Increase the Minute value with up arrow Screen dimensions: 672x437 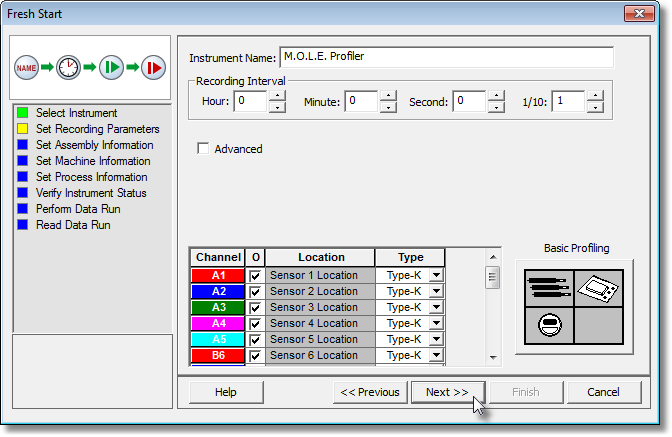coord(388,96)
